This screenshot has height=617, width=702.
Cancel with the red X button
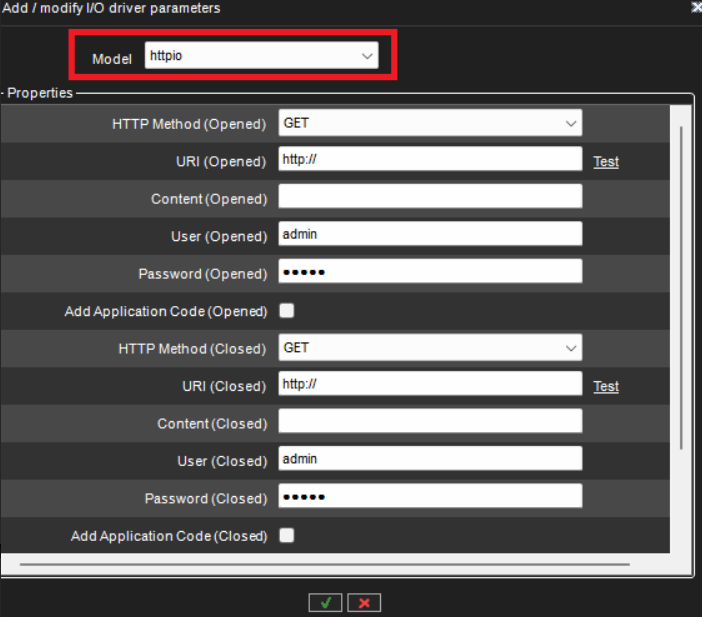364,602
